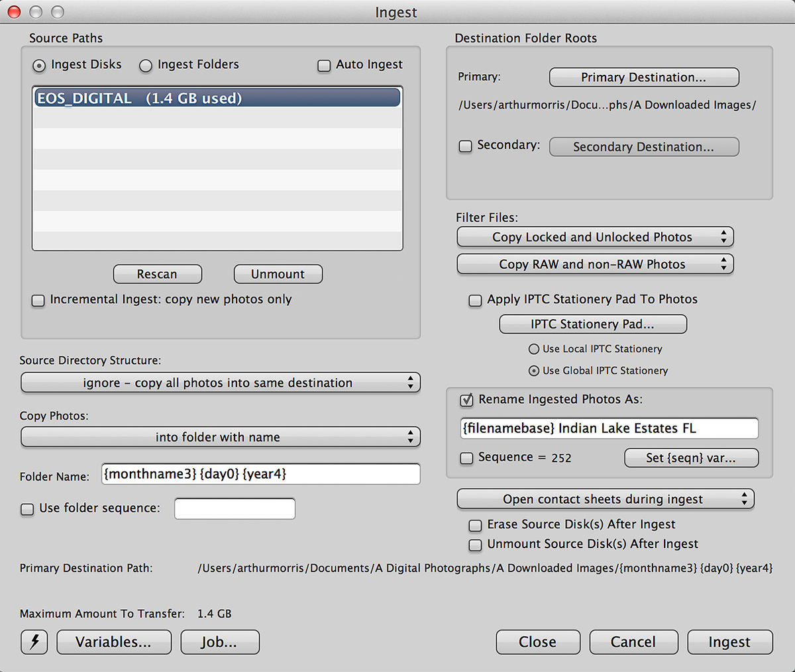Screen dimensions: 795x672
Task: Uncheck Rename Ingested Photos As checkbox
Action: (466, 400)
